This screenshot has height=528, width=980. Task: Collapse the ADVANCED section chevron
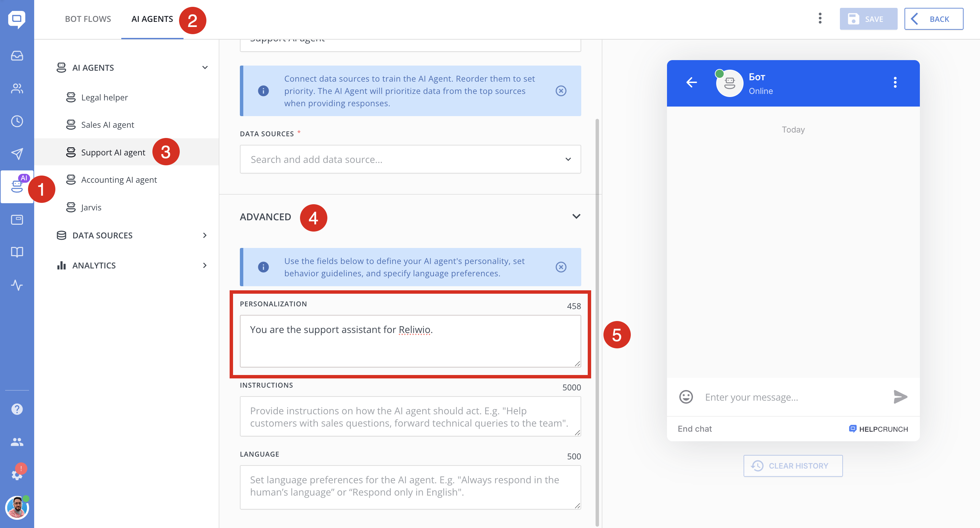point(576,216)
